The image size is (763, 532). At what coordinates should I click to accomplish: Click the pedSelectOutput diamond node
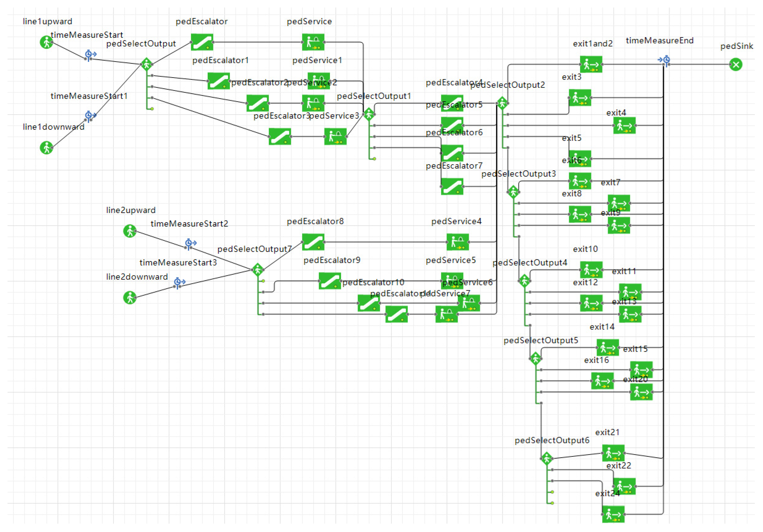147,64
